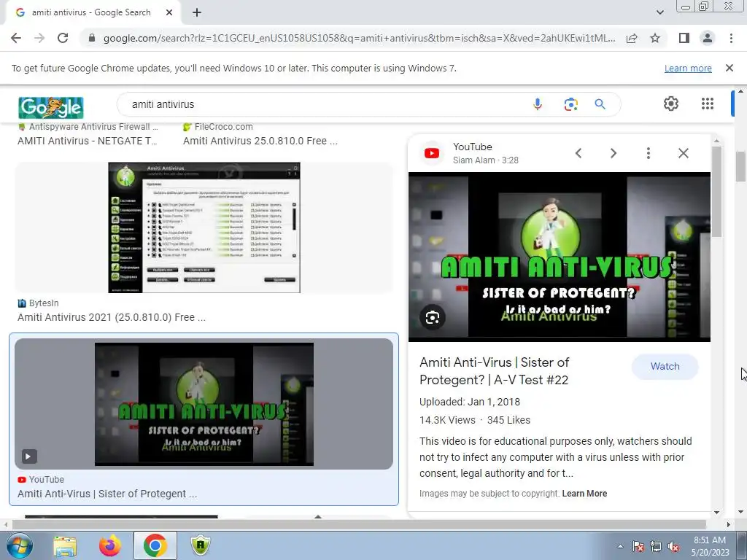Screen dimensions: 747x560
Task: Dismiss the Windows 7 update notice
Action: tap(729, 68)
